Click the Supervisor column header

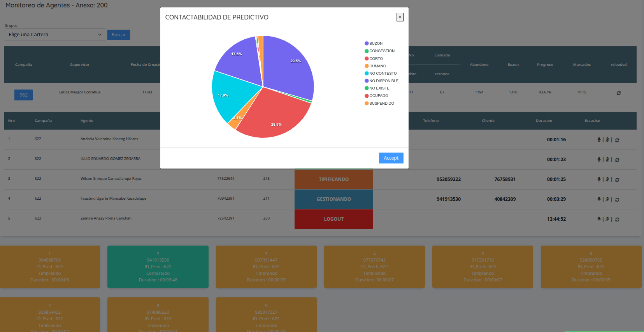80,65
